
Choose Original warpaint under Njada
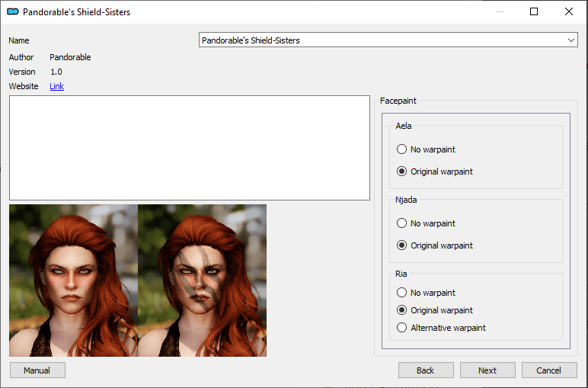point(435,245)
